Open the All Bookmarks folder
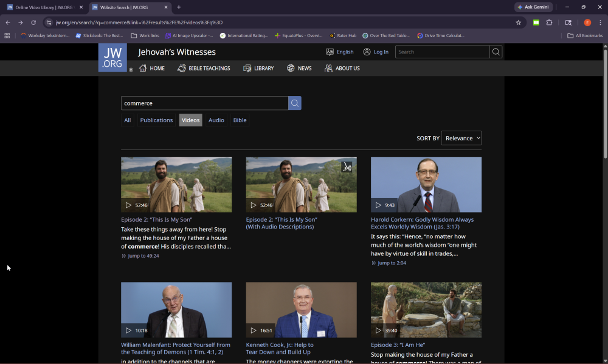This screenshot has width=608, height=364. point(585,36)
